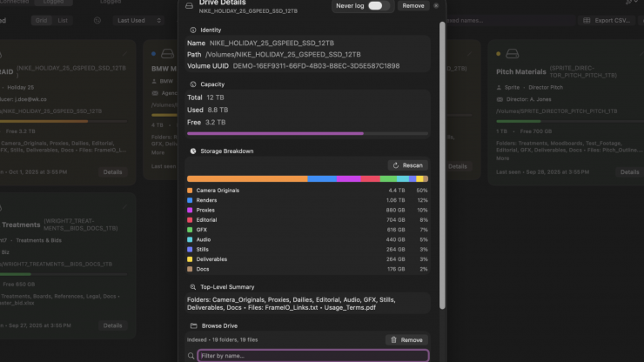644x362 pixels.
Task: Click the orange usage bar on Nike RAID card
Action: point(44,121)
